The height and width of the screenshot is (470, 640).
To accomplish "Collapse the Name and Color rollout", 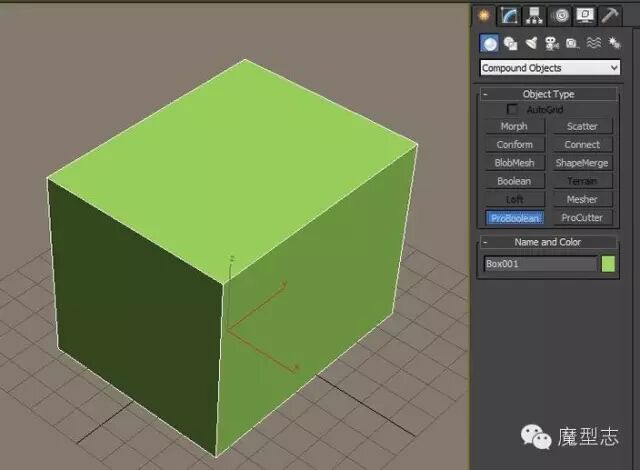I will pos(548,242).
